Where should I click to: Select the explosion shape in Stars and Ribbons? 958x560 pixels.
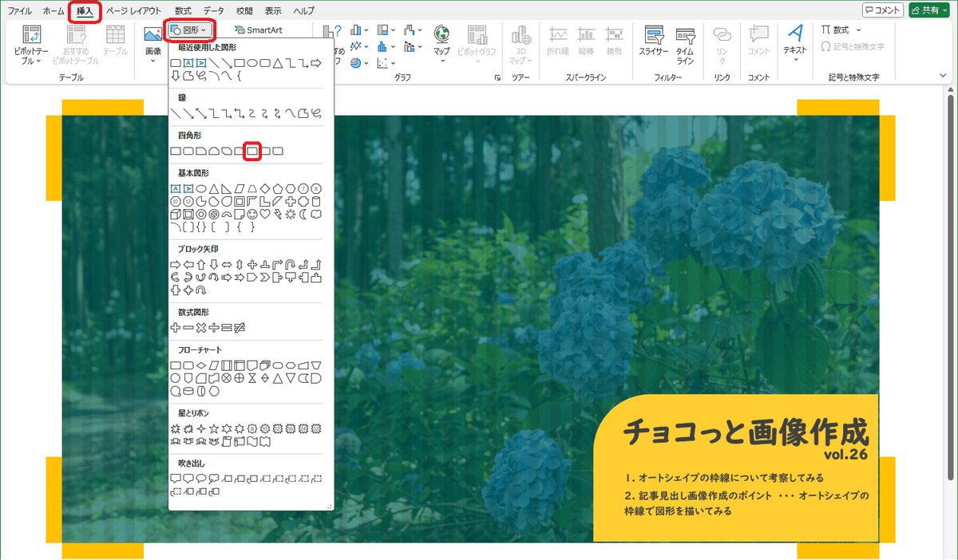click(176, 428)
